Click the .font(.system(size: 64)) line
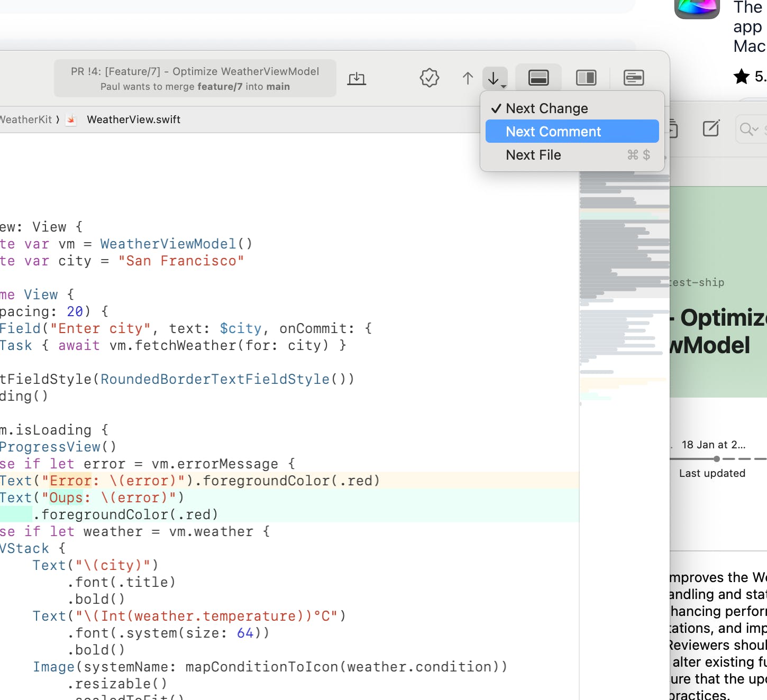The image size is (767, 700). pos(168,633)
